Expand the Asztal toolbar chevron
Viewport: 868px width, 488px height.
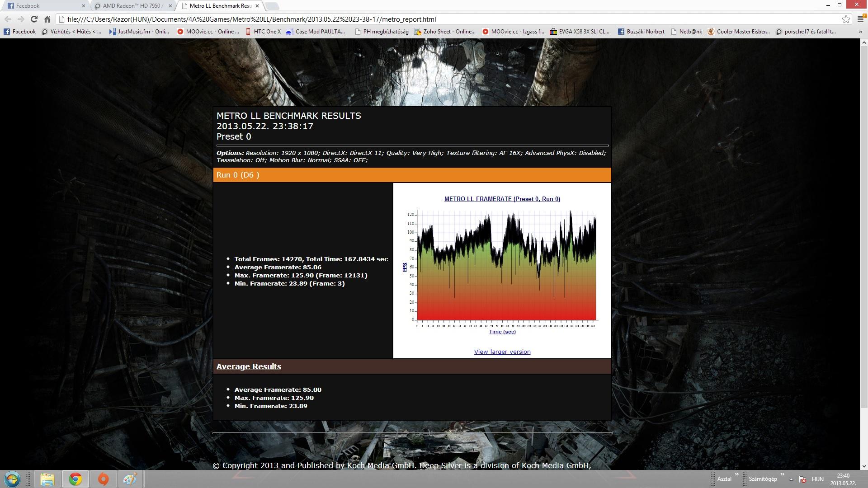pos(736,474)
